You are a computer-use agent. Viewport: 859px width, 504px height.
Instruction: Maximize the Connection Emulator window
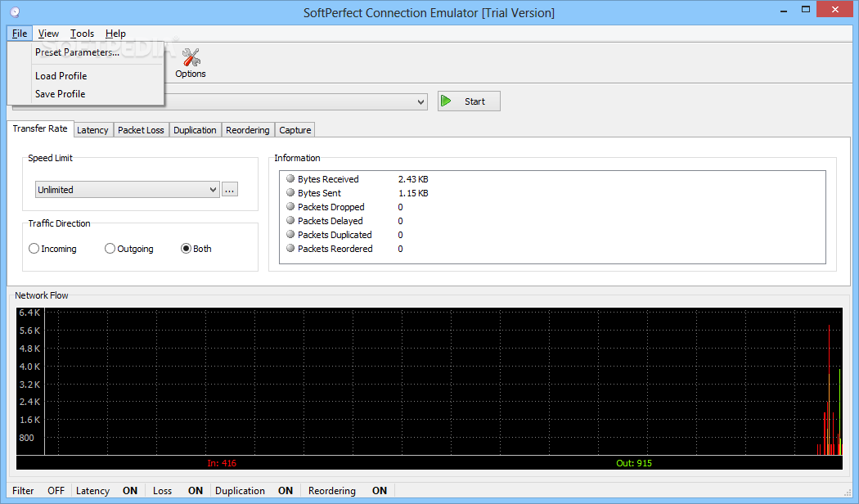(805, 10)
